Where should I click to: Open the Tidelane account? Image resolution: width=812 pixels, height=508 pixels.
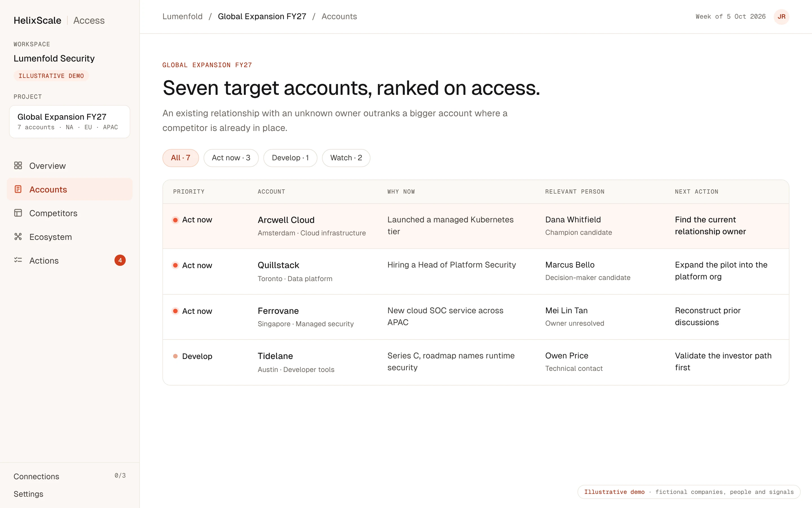coord(275,356)
